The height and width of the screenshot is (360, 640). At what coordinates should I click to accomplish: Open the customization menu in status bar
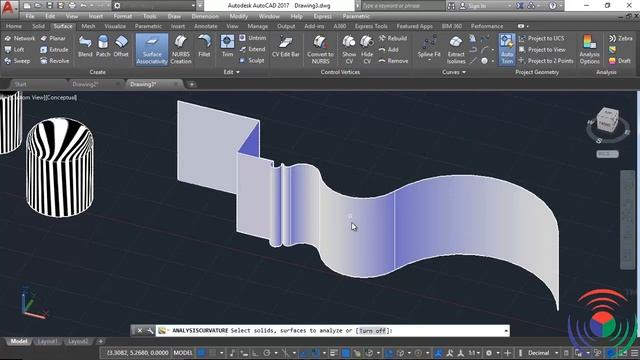coord(634,353)
